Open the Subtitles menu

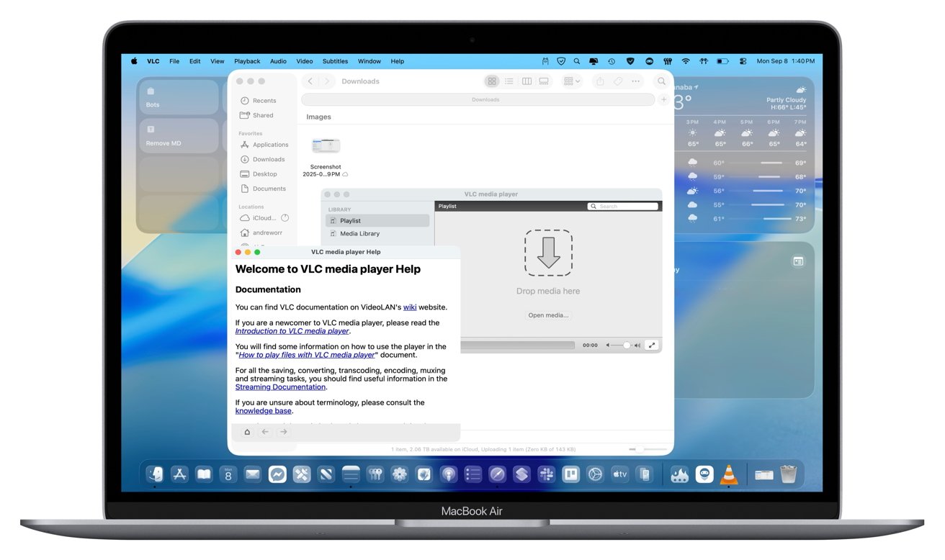pos(335,61)
